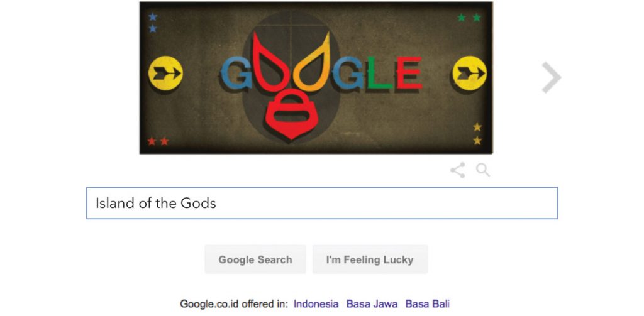Open the Indonesia language link
The width and height of the screenshot is (644, 316).
pyautogui.click(x=316, y=304)
